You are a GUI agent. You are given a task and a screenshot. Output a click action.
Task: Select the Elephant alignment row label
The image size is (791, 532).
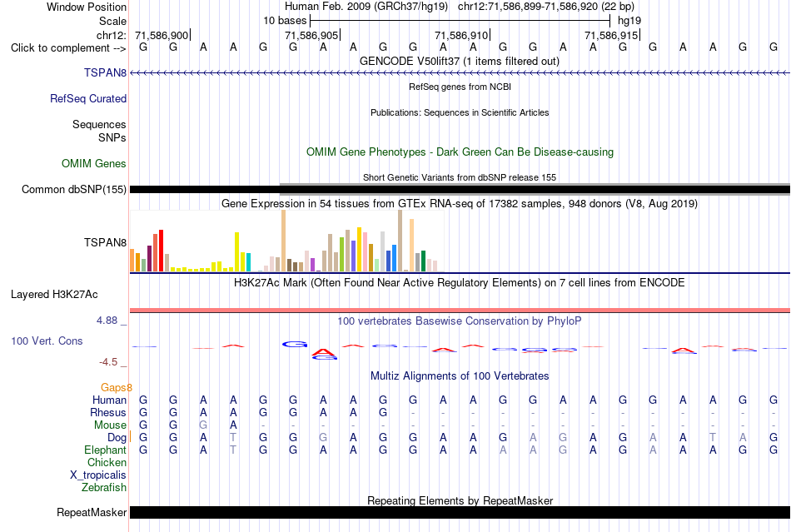click(x=105, y=450)
